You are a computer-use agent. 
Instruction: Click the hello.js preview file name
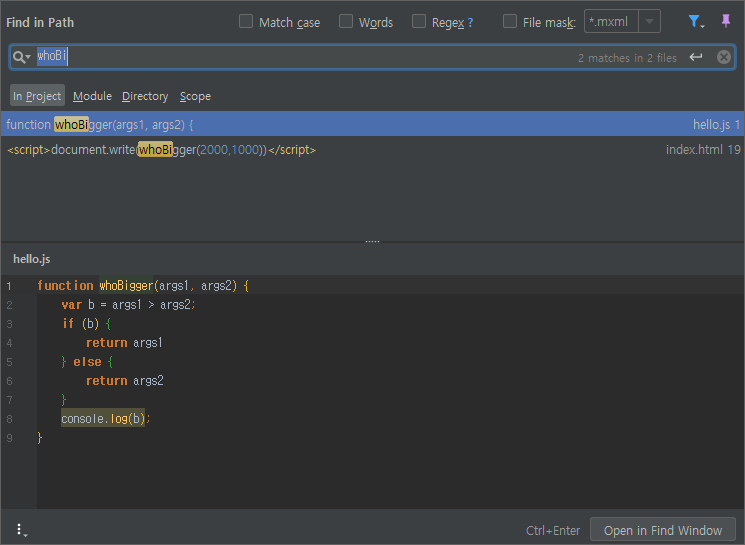pos(31,259)
